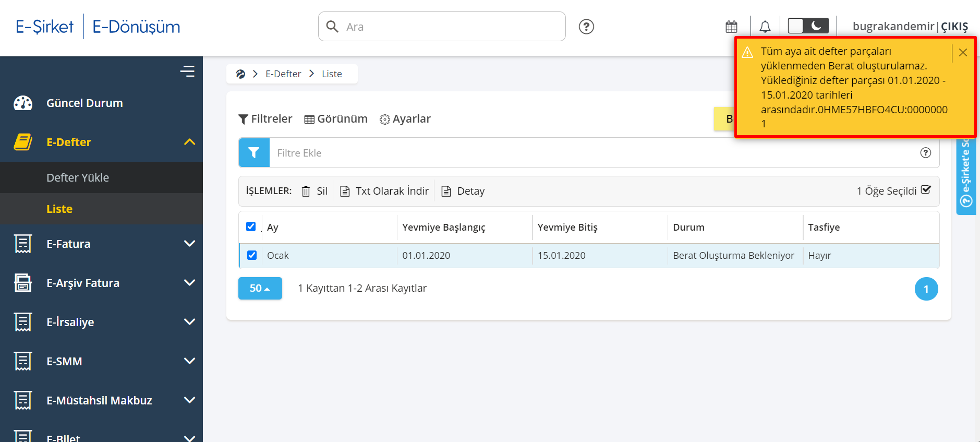The width and height of the screenshot is (980, 442).
Task: Click Liste breadcrumb link
Action: [332, 74]
